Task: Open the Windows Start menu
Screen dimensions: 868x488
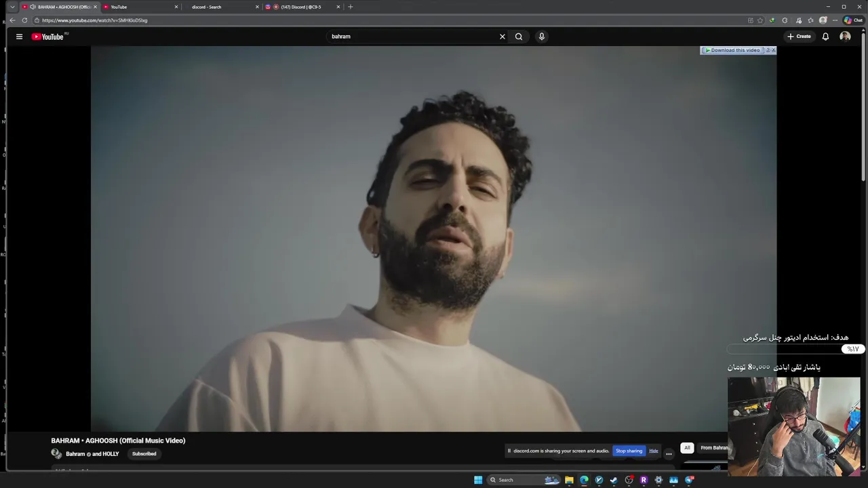Action: tap(478, 480)
